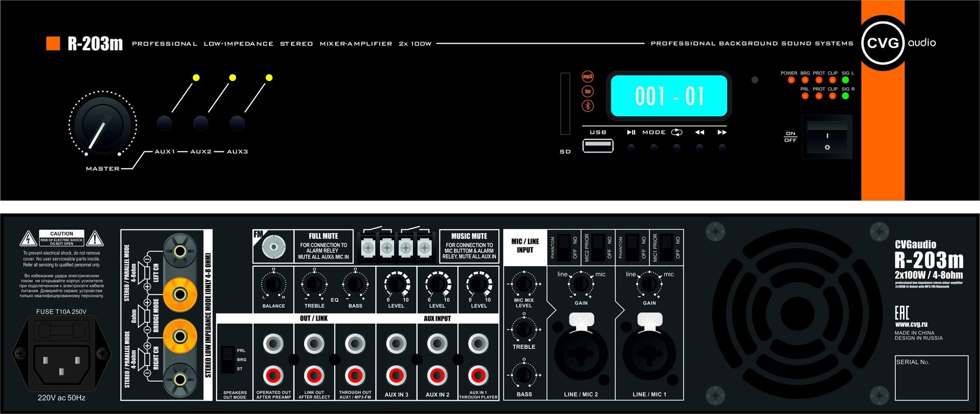Push the fast-forward button on the player
Image resolution: width=980 pixels, height=414 pixels.
click(722, 147)
